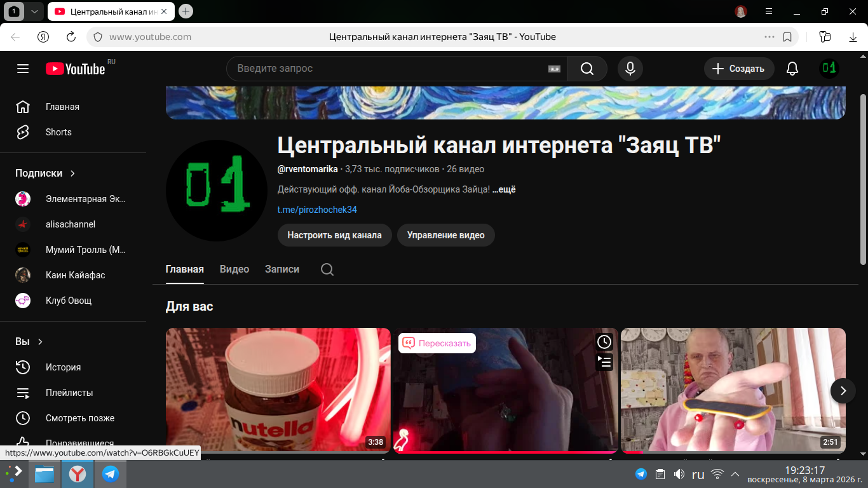Open the t.me/pirozhochek34 link
Image resolution: width=868 pixels, height=488 pixels.
click(317, 210)
